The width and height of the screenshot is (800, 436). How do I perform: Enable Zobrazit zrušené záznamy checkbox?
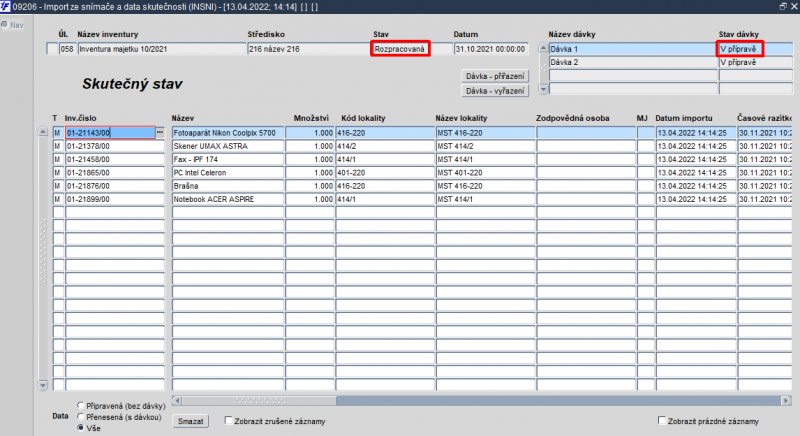[229, 421]
